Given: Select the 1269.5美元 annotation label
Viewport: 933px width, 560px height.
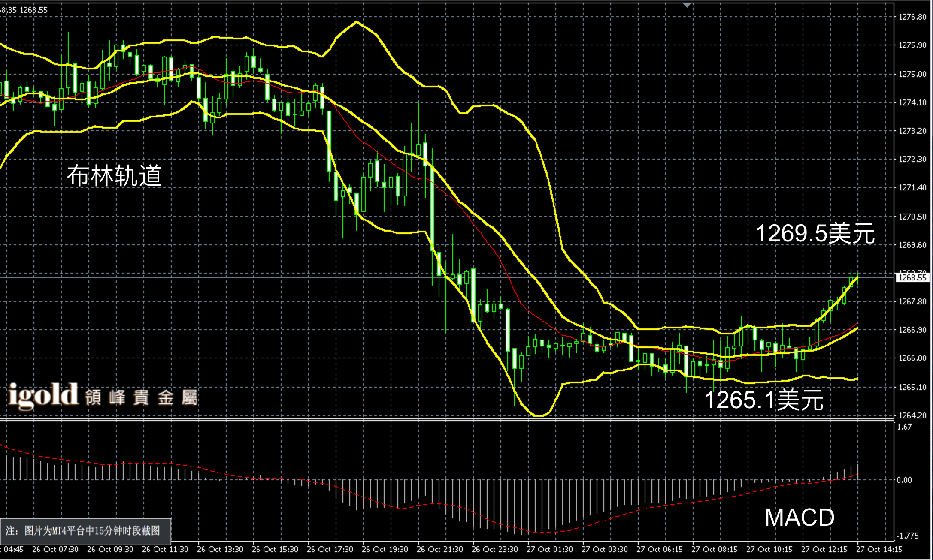Looking at the screenshot, I should pyautogui.click(x=815, y=234).
